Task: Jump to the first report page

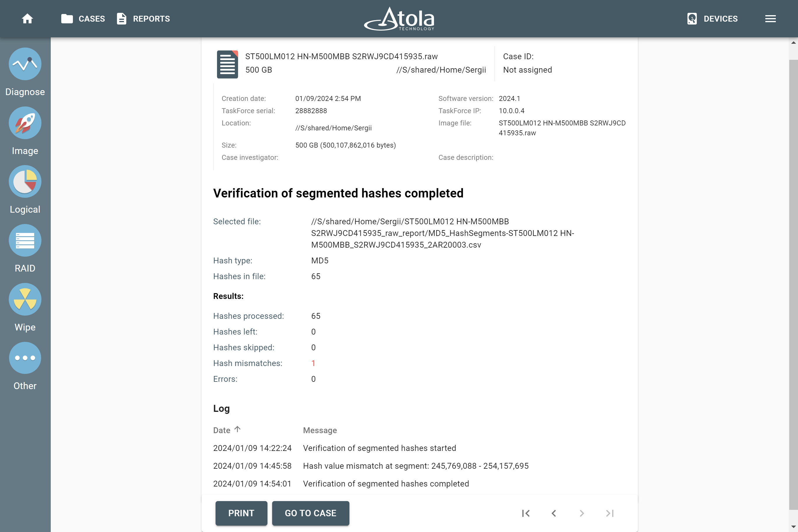Action: (526, 513)
